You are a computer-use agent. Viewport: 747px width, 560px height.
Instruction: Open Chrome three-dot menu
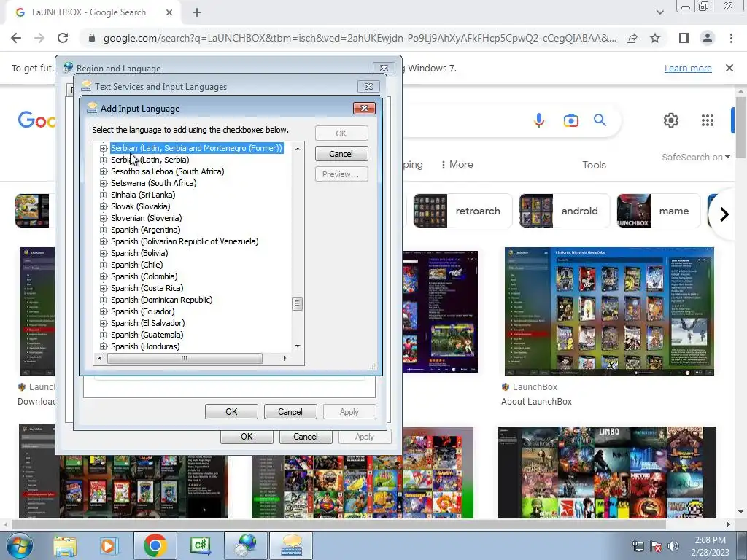(x=731, y=38)
